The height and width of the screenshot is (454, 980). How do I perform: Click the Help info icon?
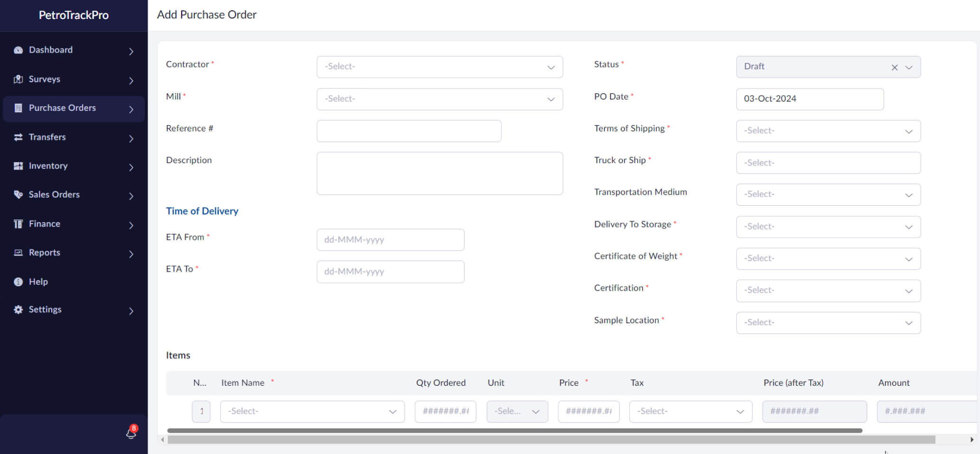[x=18, y=281]
